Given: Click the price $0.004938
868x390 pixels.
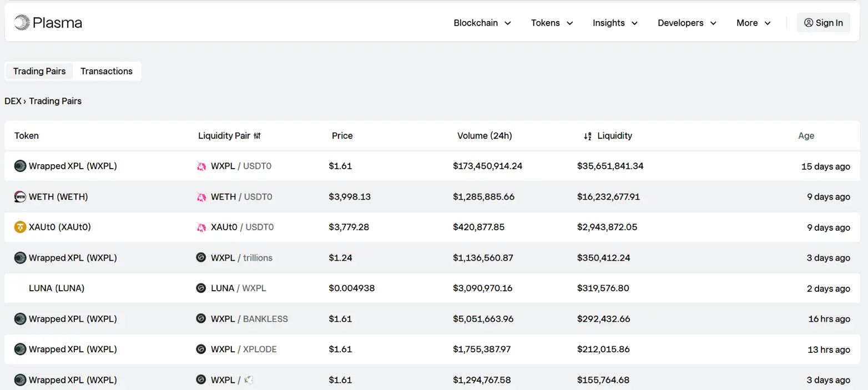Looking at the screenshot, I should (x=351, y=288).
